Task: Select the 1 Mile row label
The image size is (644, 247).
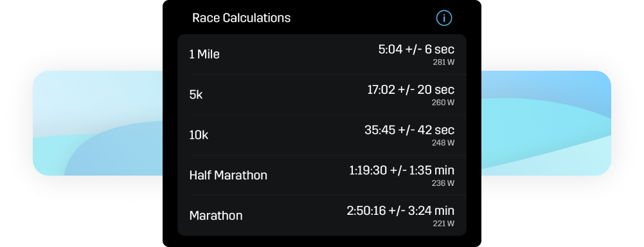Action: (x=204, y=54)
